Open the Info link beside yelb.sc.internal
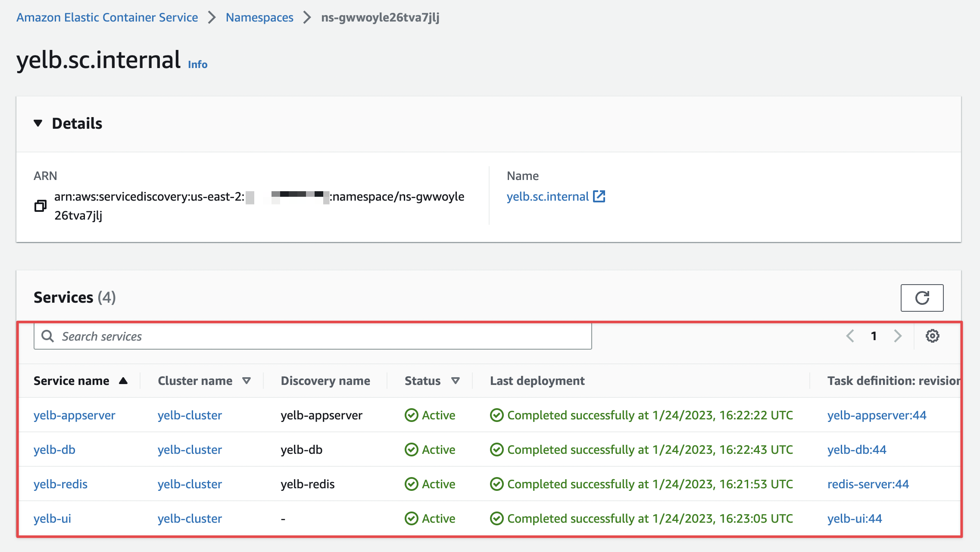Viewport: 980px width, 552px height. coord(197,64)
